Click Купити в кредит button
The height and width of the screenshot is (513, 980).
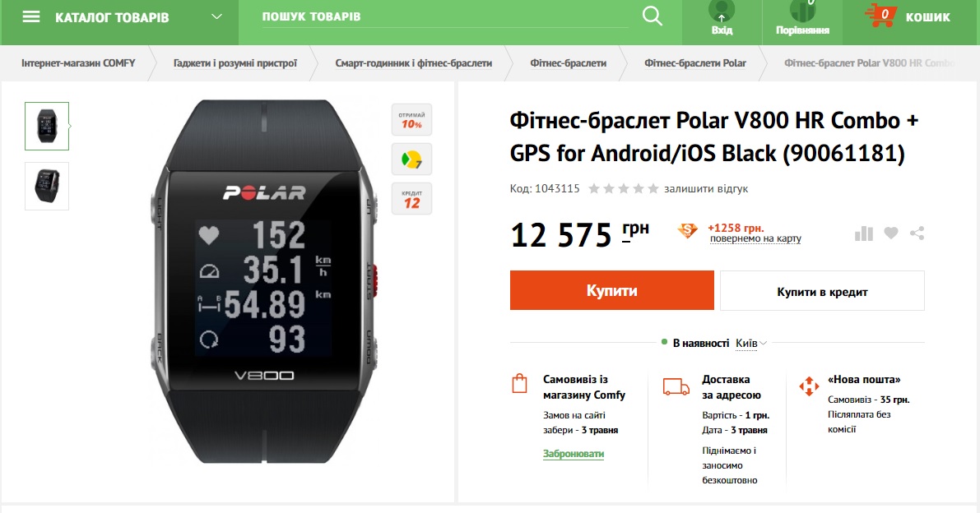(x=822, y=290)
